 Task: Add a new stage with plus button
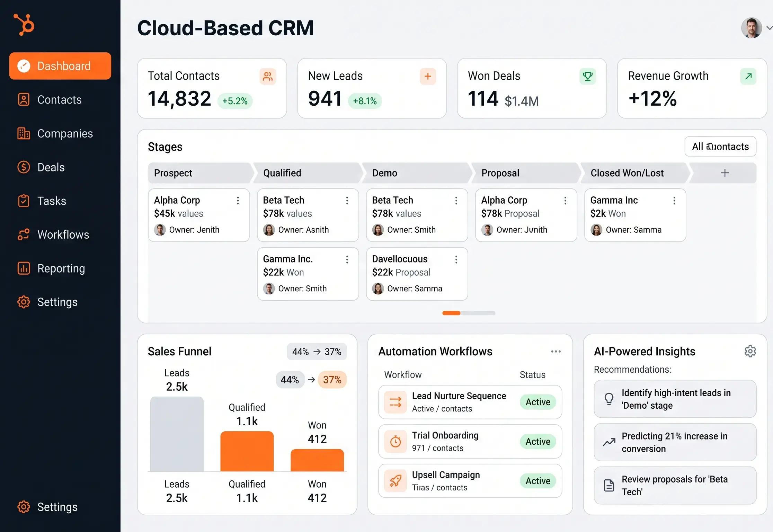click(x=725, y=173)
